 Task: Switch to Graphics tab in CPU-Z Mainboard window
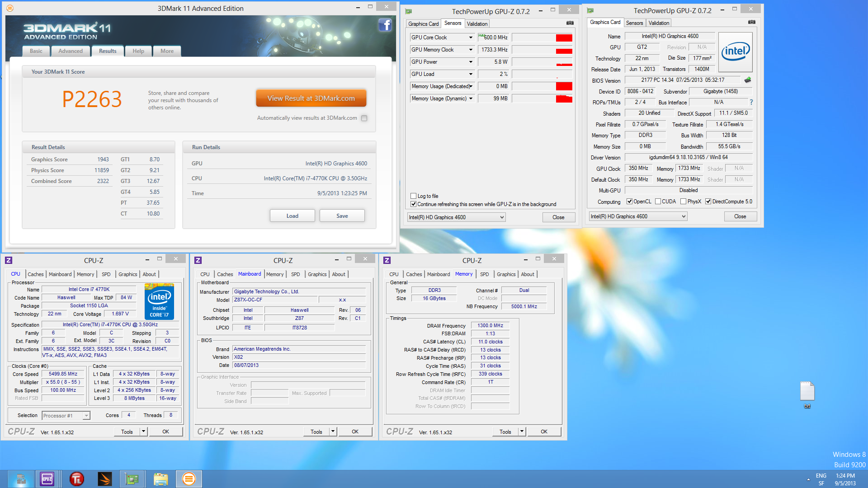317,274
